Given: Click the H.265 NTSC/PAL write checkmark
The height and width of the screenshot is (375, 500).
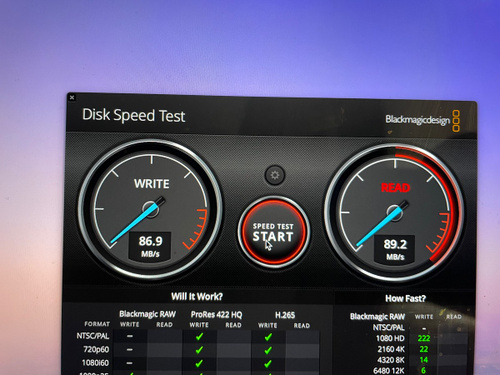Looking at the screenshot, I should pos(268,337).
